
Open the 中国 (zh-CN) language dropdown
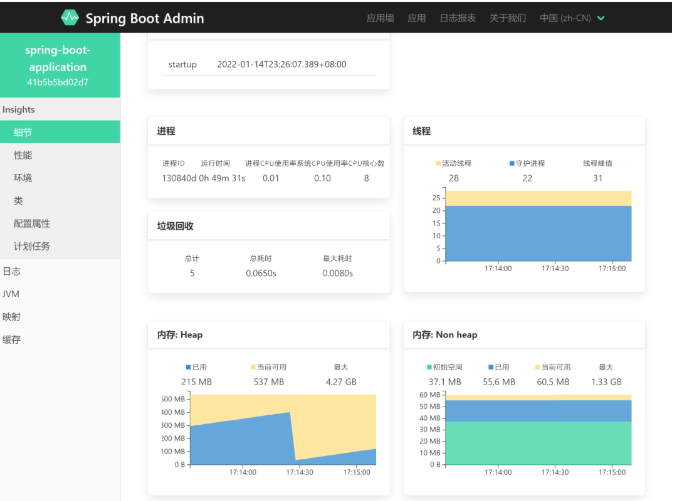pyautogui.click(x=572, y=18)
